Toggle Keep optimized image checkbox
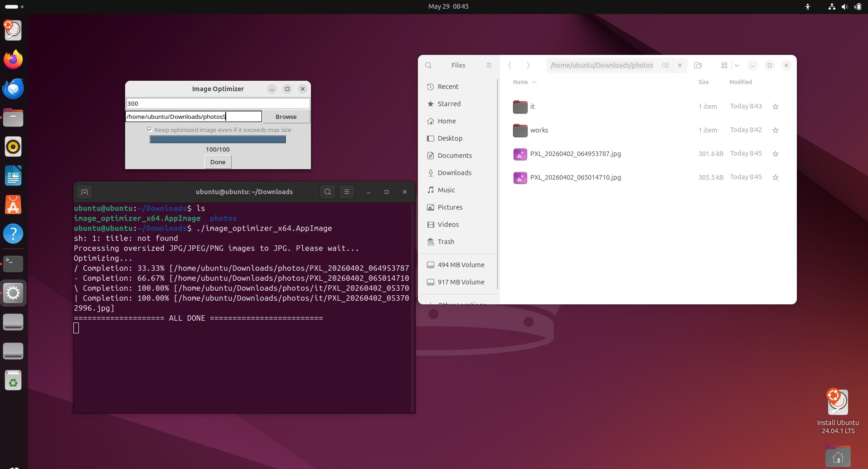 click(150, 130)
